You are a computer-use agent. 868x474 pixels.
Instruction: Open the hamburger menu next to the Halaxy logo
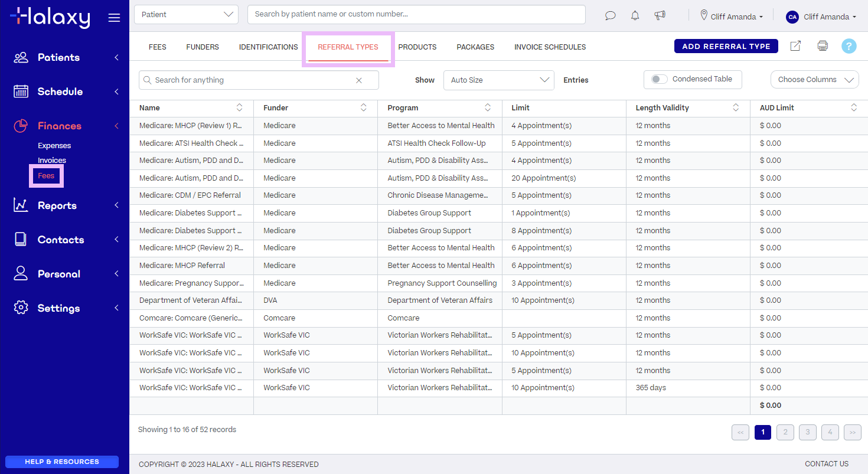point(114,18)
